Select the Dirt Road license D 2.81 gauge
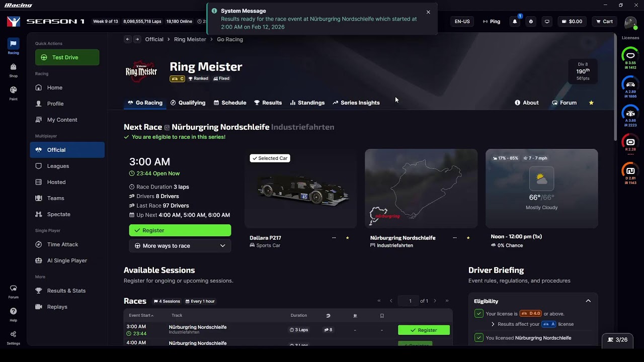The width and height of the screenshot is (644, 362). (x=630, y=173)
